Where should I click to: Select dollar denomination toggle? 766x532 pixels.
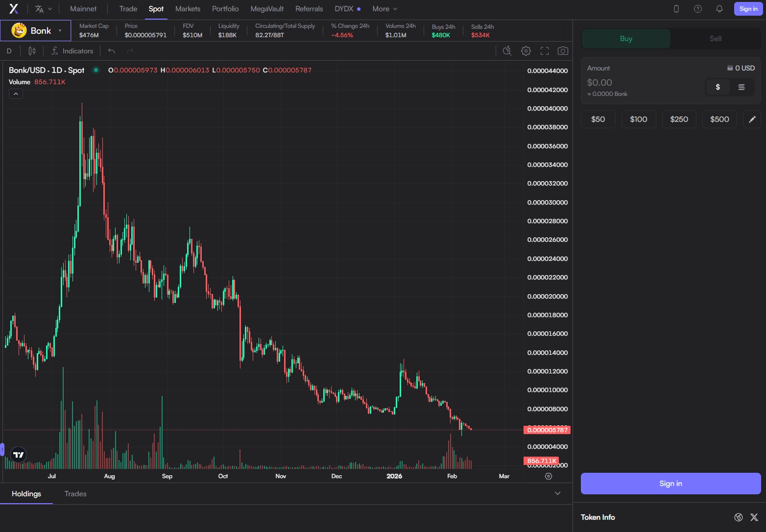click(x=718, y=87)
